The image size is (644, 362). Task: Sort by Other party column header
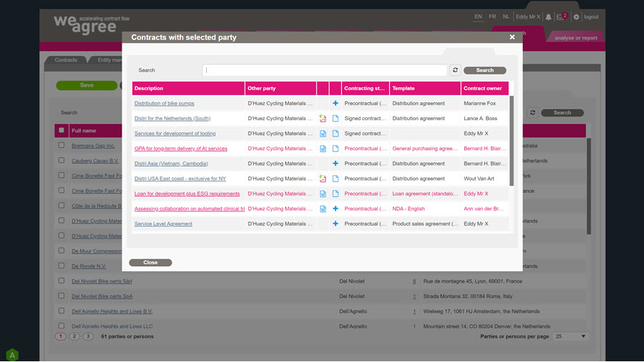pos(281,88)
